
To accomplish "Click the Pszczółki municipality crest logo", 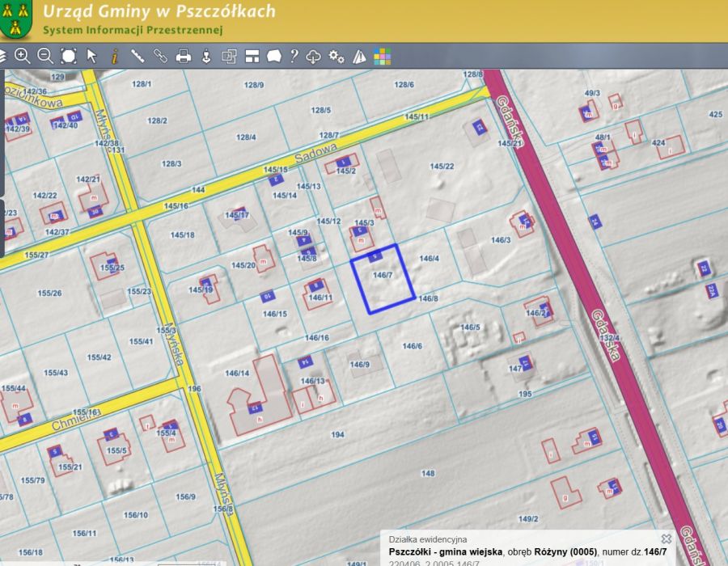I will [x=16, y=19].
